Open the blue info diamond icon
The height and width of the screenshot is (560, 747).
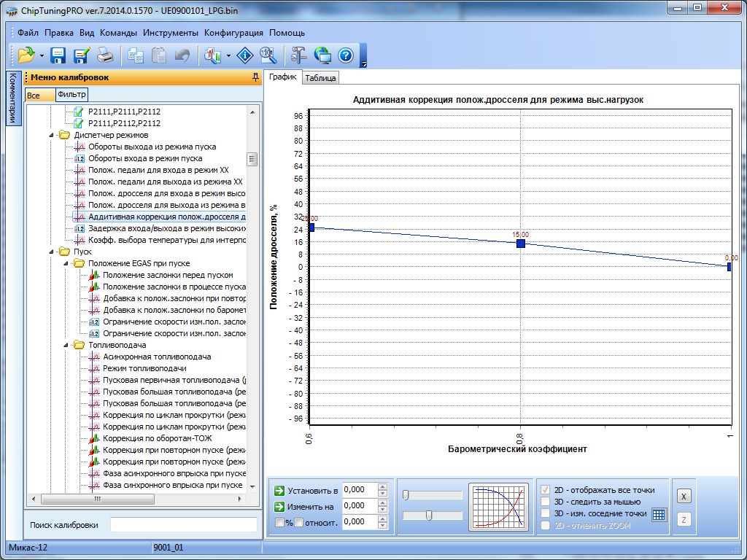coord(247,55)
